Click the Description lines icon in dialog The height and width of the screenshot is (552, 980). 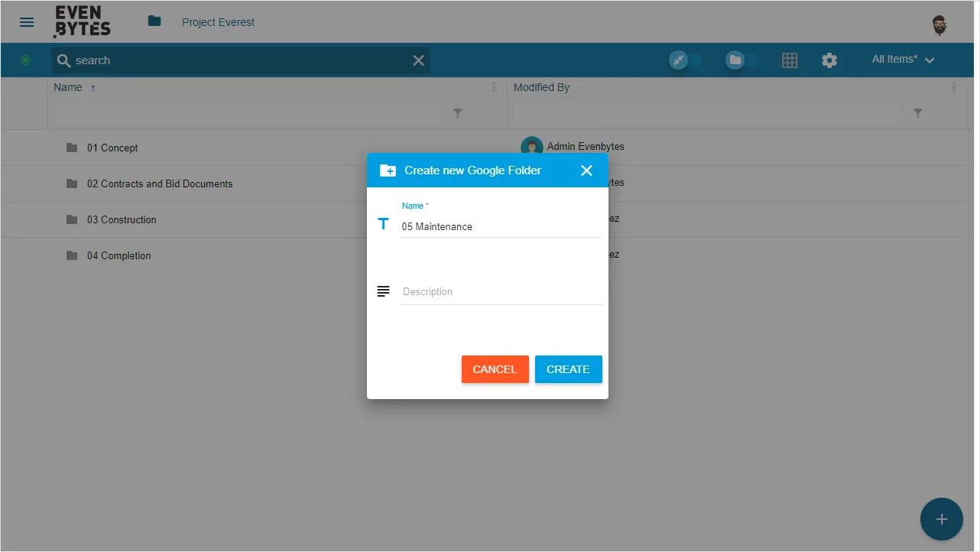pyautogui.click(x=383, y=291)
